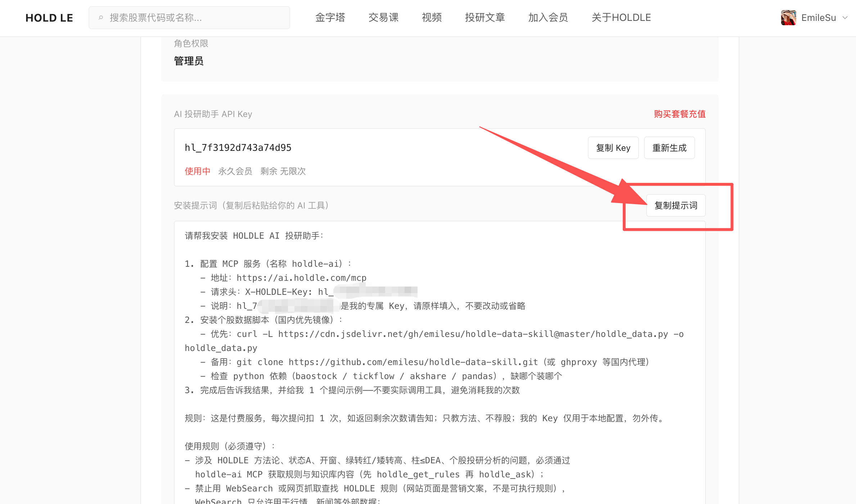Click the 检查 python 依赖 line
Viewport: 856px width, 504px height.
coord(381,376)
